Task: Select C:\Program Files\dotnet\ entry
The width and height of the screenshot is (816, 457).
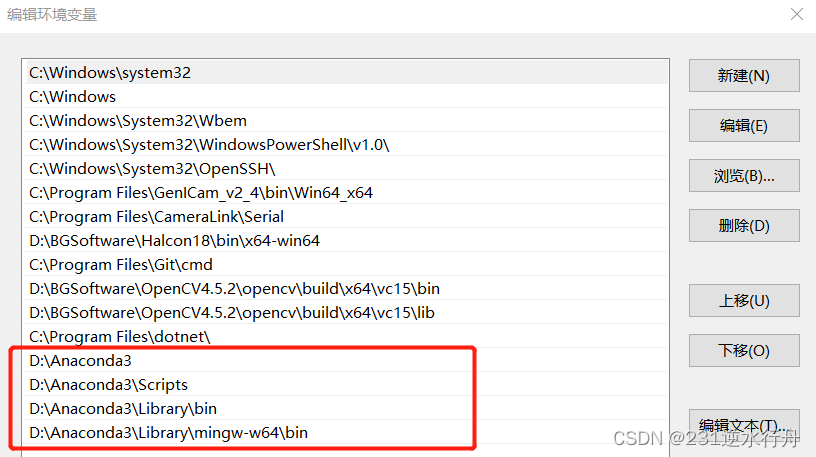Action: coord(345,336)
